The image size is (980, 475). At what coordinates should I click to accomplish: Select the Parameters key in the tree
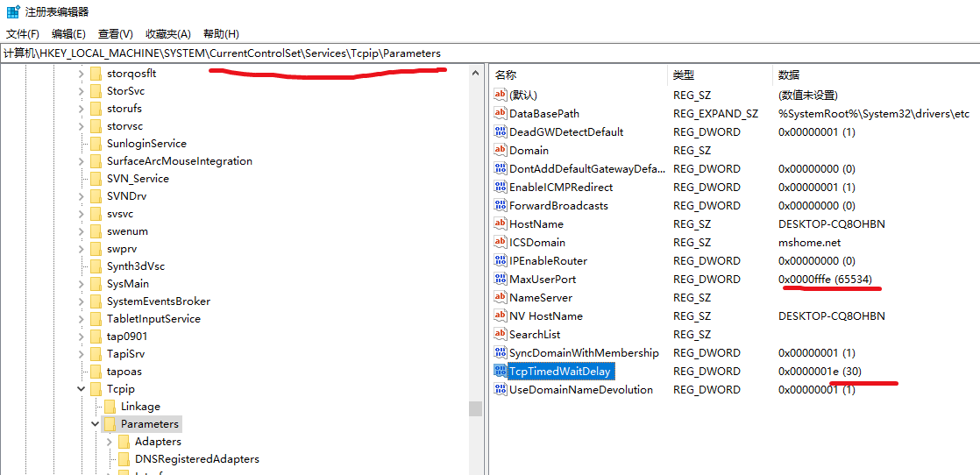(x=150, y=424)
